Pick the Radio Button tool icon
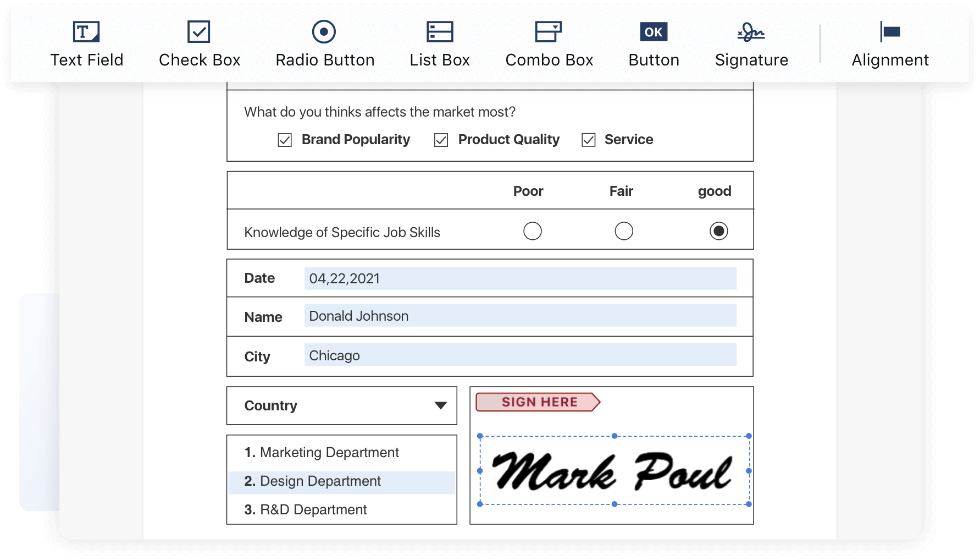Viewport: 980px width, 560px height. (324, 32)
